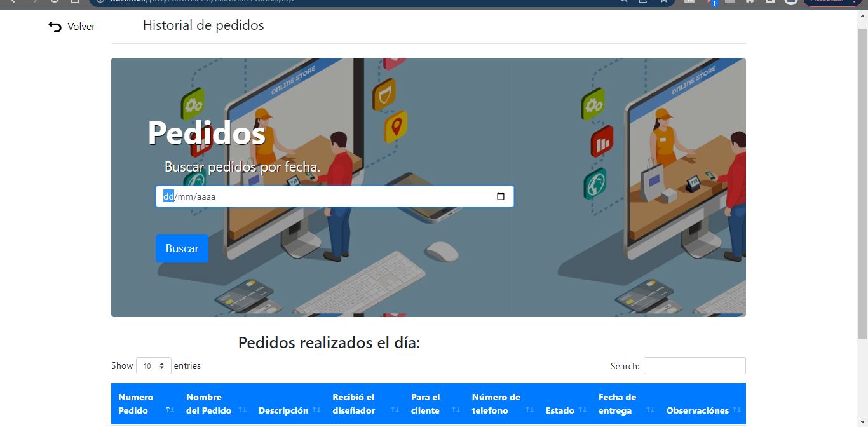Select the mm month segment of date
The image size is (868, 427).
click(x=185, y=196)
